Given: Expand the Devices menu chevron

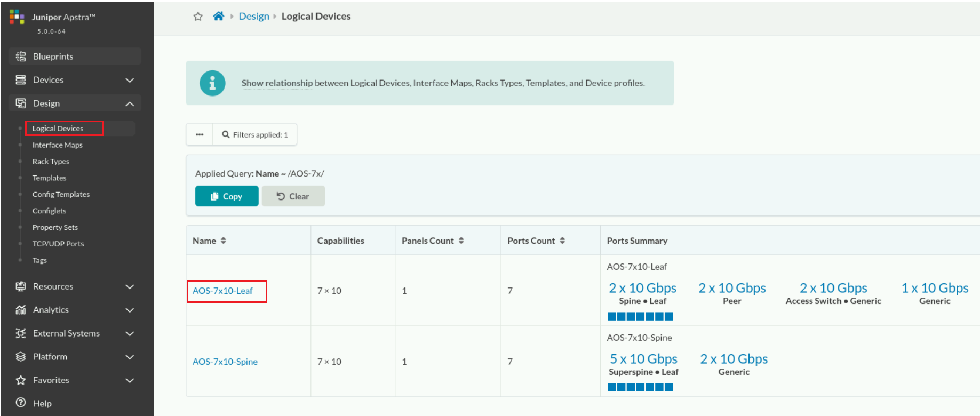Looking at the screenshot, I should pyautogui.click(x=130, y=80).
